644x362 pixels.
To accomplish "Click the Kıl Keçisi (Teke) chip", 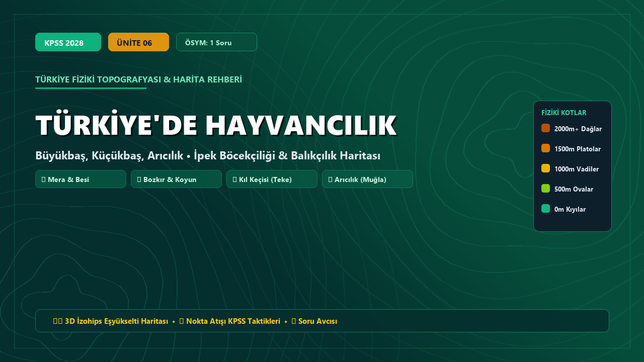I will pyautogui.click(x=272, y=179).
